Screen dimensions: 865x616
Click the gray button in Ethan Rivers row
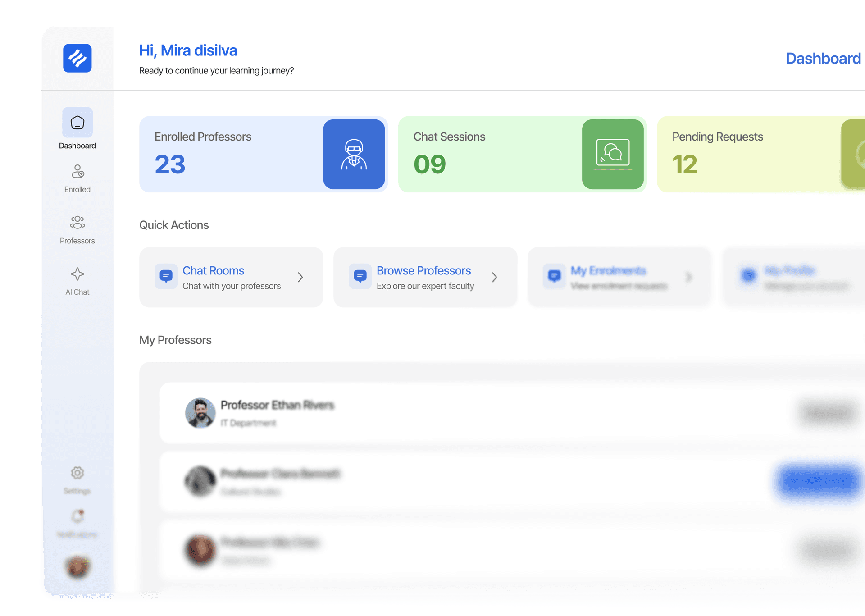(829, 413)
